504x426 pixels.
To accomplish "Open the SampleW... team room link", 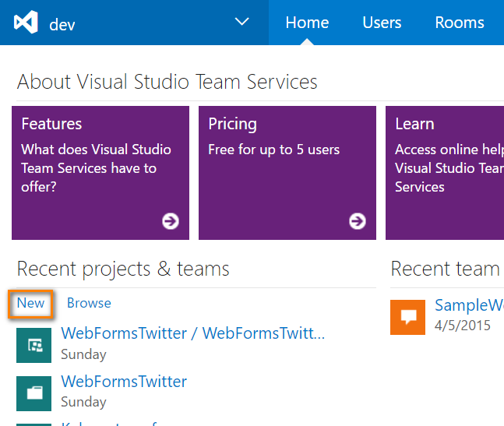I will point(469,305).
